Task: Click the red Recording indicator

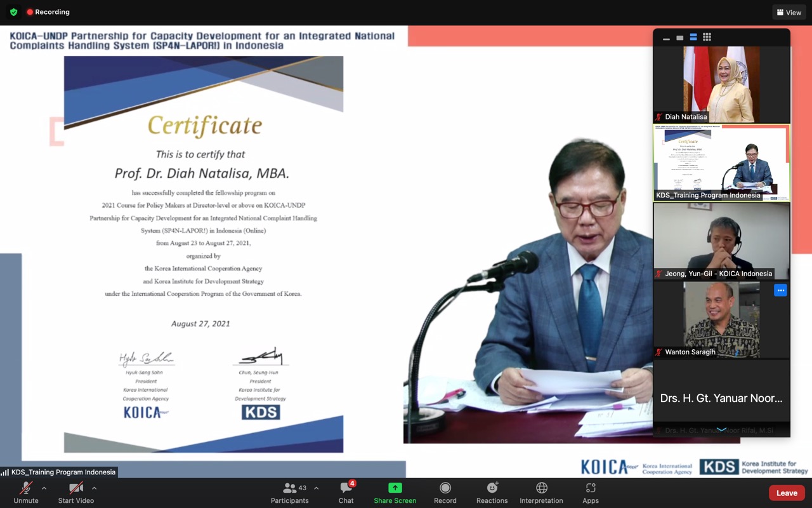Action: (x=48, y=12)
